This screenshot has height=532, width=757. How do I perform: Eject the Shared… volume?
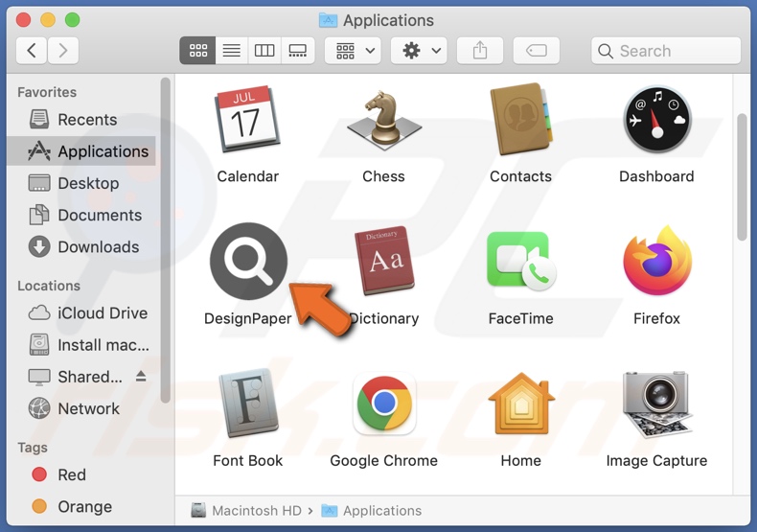[x=141, y=376]
